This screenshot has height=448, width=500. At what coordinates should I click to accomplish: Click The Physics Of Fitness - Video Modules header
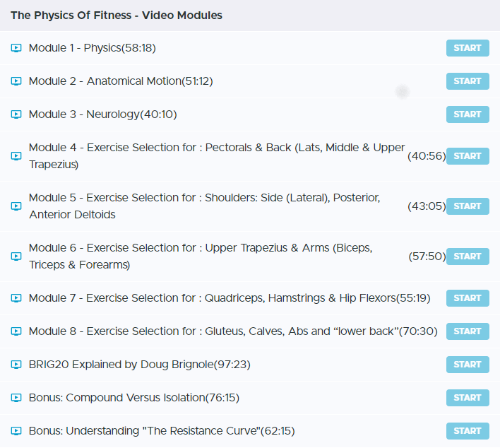tap(116, 15)
